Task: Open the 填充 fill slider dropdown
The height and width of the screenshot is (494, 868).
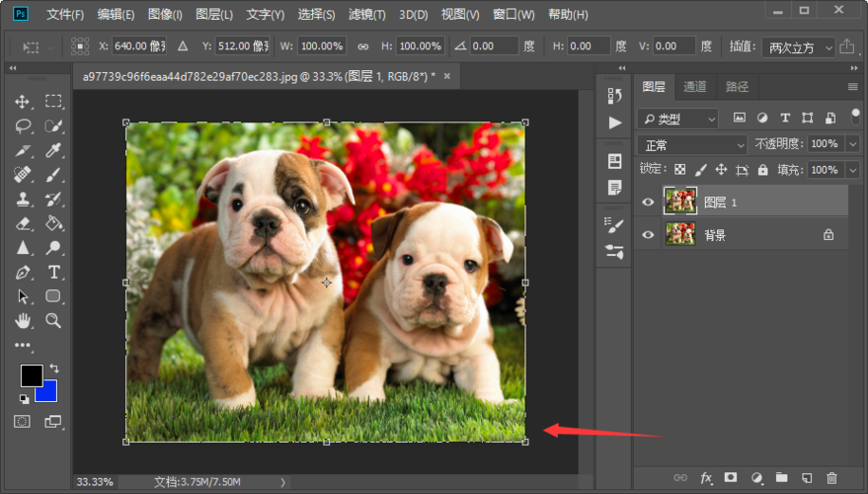Action: (x=853, y=170)
